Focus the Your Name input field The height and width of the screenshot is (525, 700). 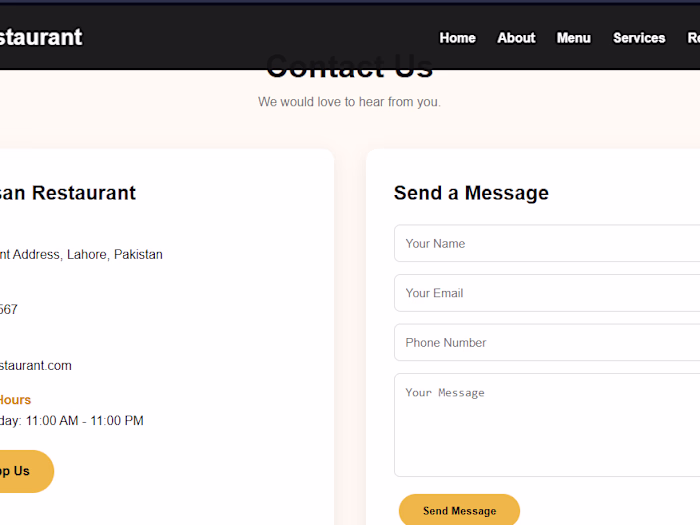pos(547,243)
